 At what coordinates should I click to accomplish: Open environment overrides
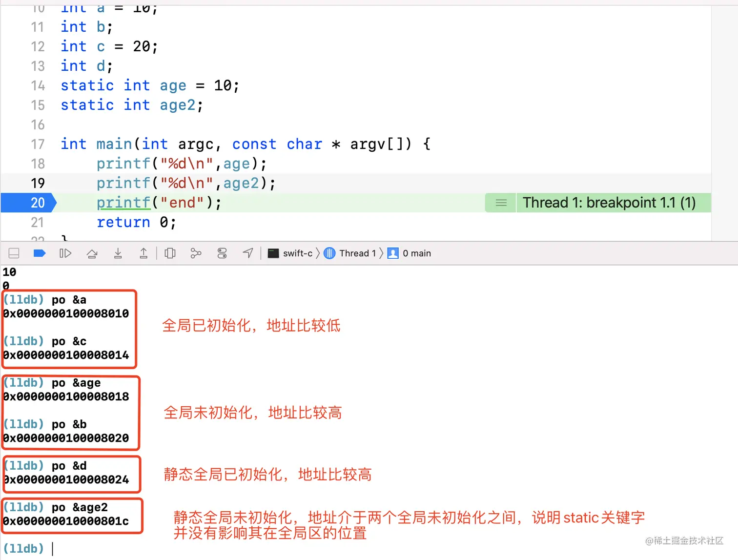pyautogui.click(x=222, y=253)
